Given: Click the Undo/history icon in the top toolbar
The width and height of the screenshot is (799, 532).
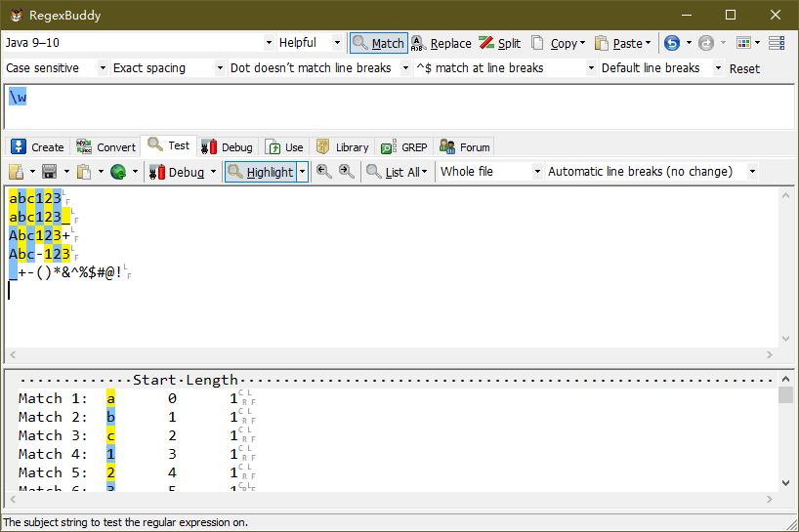Looking at the screenshot, I should pyautogui.click(x=672, y=43).
